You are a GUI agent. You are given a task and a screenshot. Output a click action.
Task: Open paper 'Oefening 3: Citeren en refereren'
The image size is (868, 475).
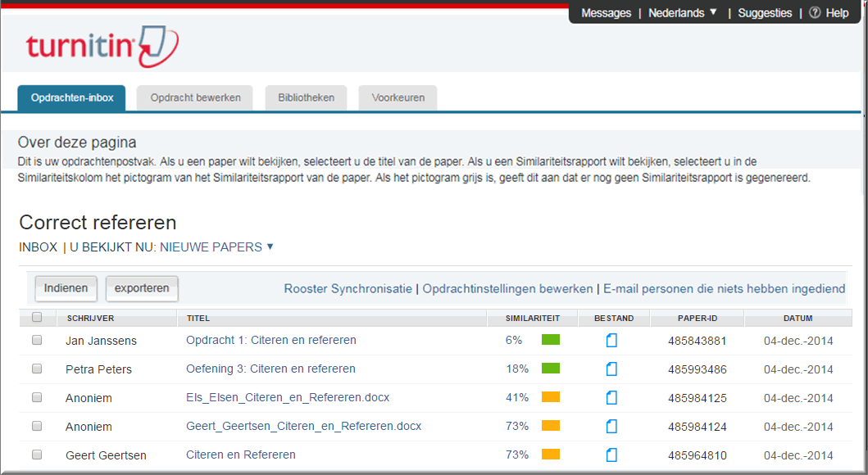(x=270, y=369)
